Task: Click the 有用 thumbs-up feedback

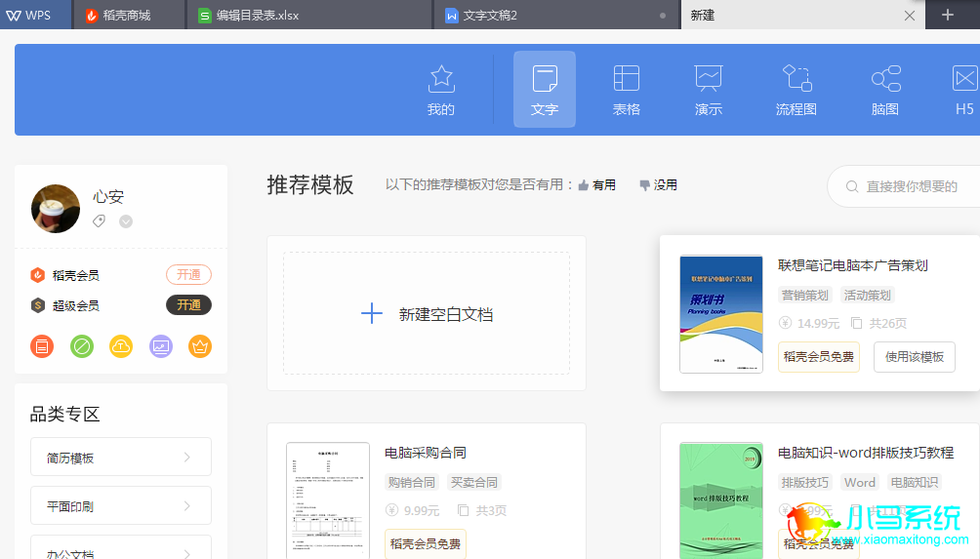Action: tap(596, 185)
